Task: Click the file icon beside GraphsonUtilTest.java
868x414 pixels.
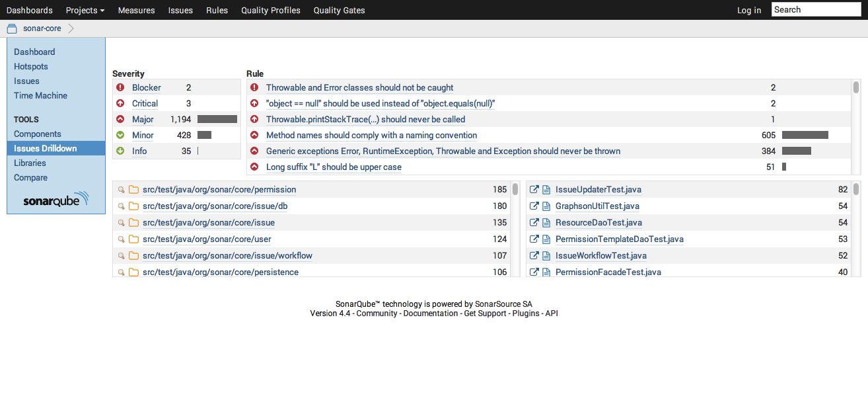Action: coord(546,206)
